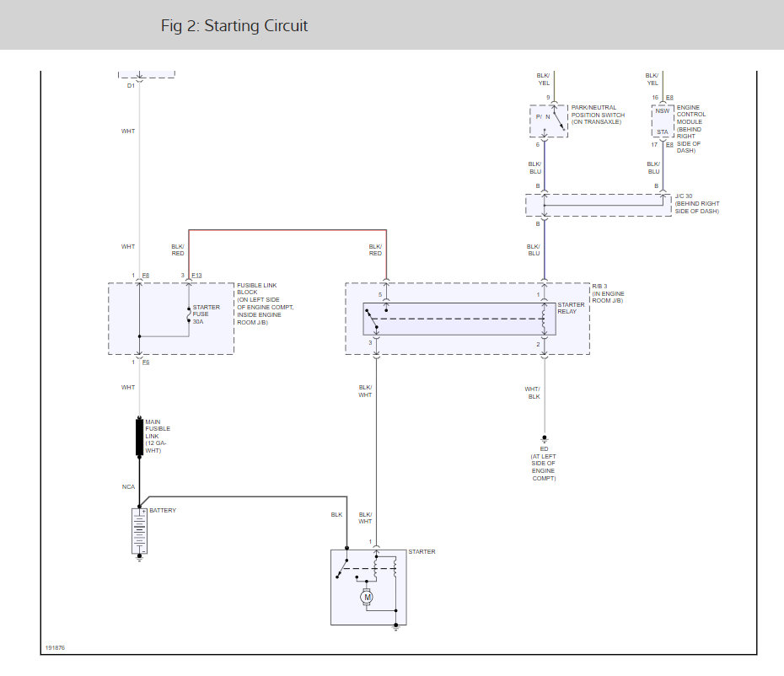This screenshot has height=676, width=784.
Task: Select the engine control module NSW/STA box
Action: click(x=663, y=121)
